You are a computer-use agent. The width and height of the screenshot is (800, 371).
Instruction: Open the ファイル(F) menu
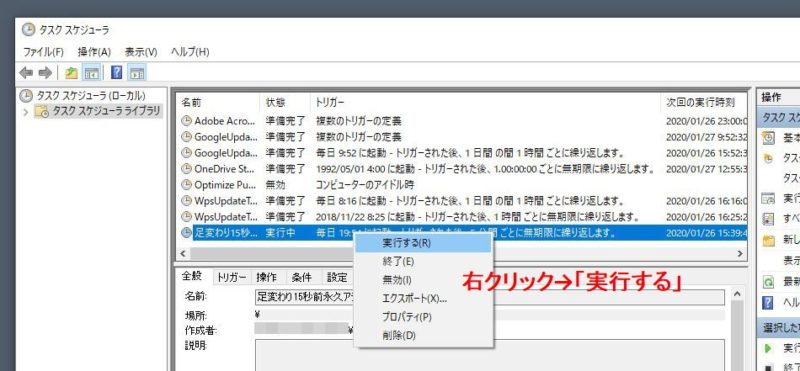[43, 52]
